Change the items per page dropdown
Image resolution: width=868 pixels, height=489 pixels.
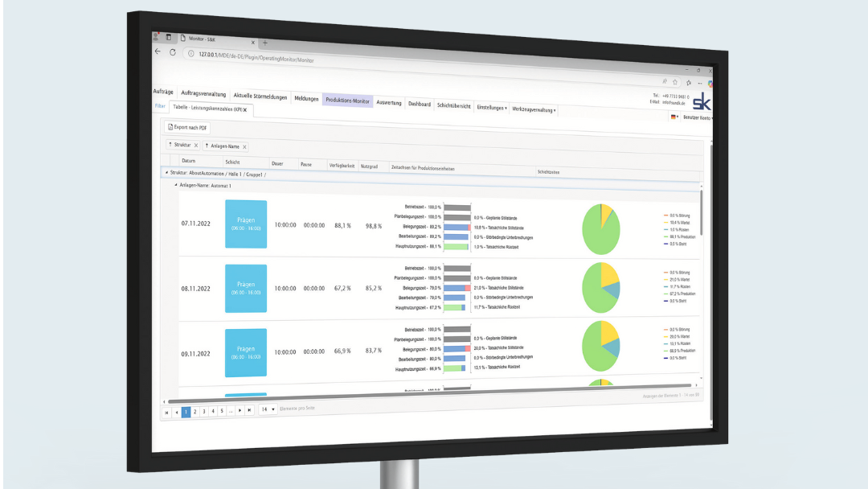(268, 409)
